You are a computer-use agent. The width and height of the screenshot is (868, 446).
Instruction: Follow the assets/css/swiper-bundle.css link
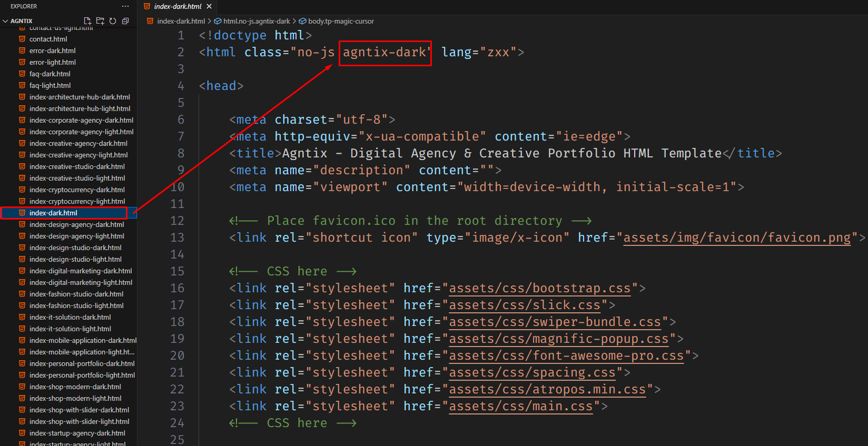coord(555,322)
